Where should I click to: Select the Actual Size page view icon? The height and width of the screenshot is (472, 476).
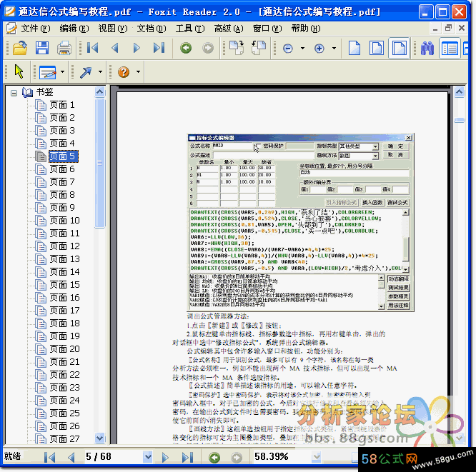(354, 48)
